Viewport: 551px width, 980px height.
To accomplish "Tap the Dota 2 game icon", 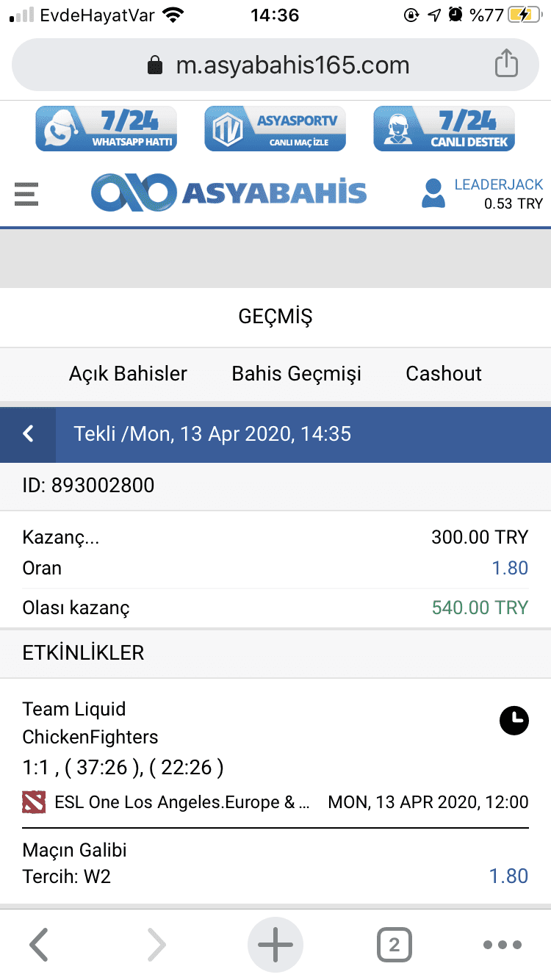I will click(35, 802).
